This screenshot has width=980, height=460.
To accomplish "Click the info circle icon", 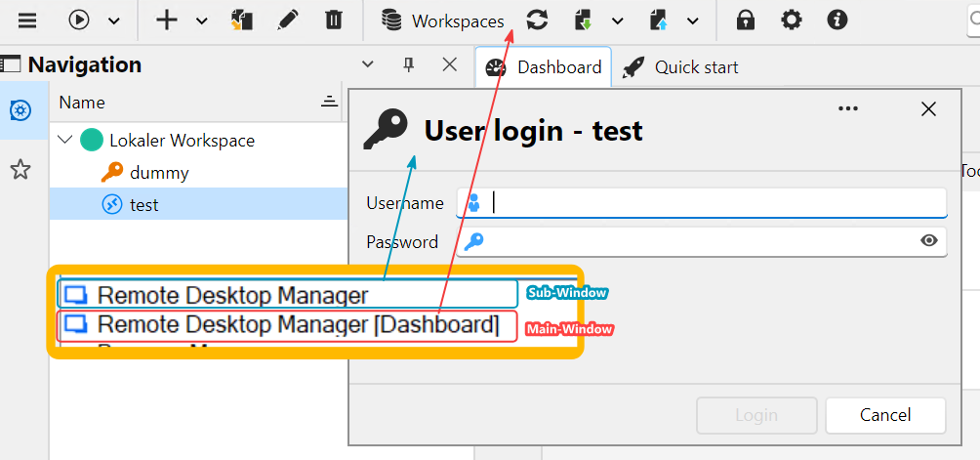I will (x=837, y=21).
